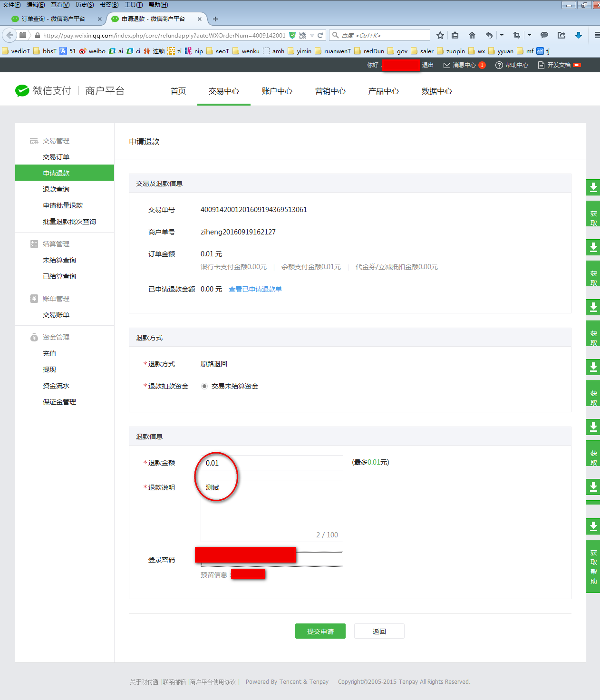600x700 pixels.
Task: Open the 文件(F) menu
Action: [12, 5]
